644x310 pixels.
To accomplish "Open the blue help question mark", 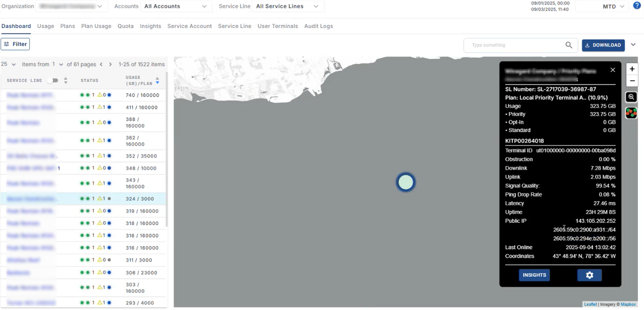I will (x=637, y=6).
